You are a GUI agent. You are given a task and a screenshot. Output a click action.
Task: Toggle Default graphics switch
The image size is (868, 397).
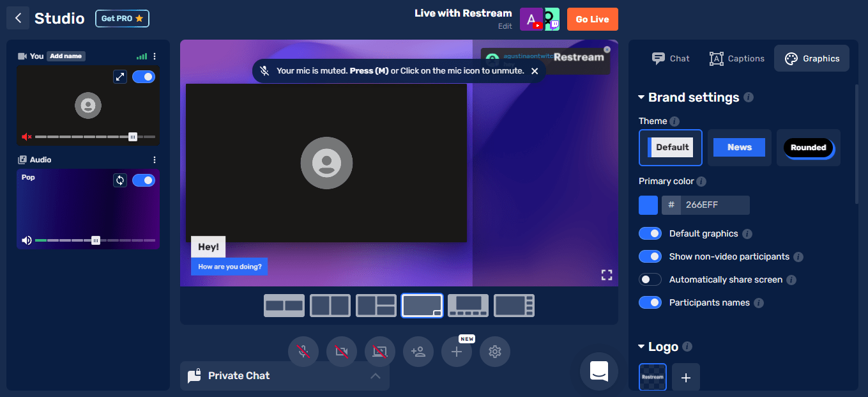click(x=650, y=234)
